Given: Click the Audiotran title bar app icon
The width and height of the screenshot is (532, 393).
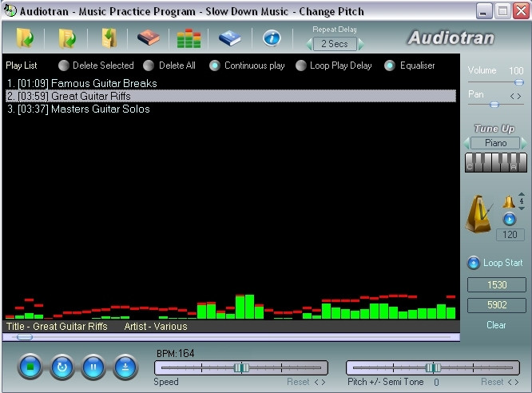Looking at the screenshot, I should click(x=10, y=11).
